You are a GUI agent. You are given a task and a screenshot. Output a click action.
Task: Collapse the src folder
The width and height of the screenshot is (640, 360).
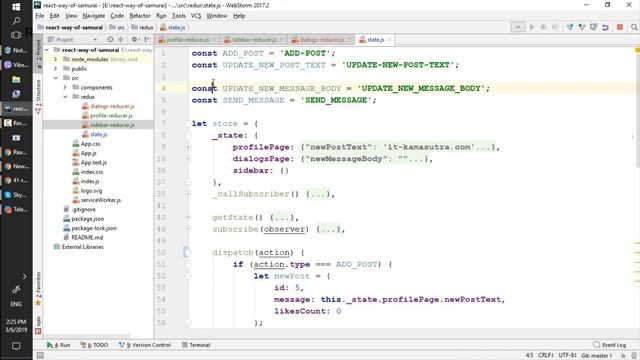[x=56, y=78]
